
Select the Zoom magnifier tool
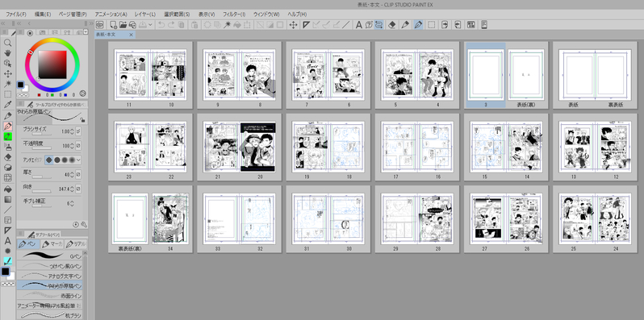(x=7, y=43)
